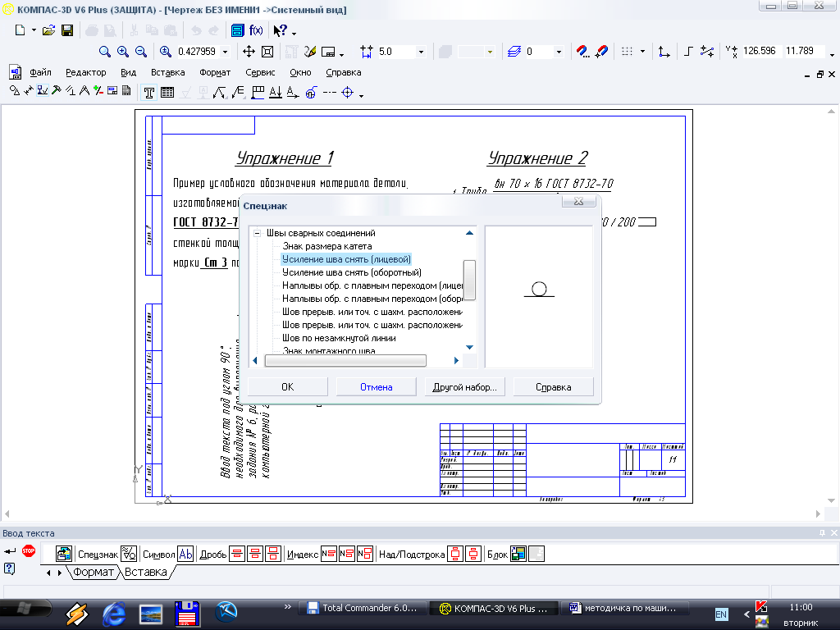The width and height of the screenshot is (840, 630).
Task: Open the library manager icon
Action: point(237,30)
